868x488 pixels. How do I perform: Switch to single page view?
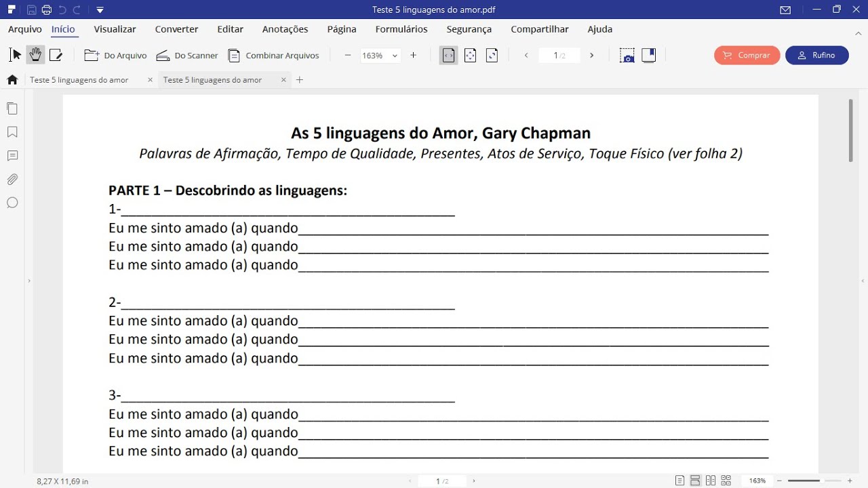(x=680, y=481)
